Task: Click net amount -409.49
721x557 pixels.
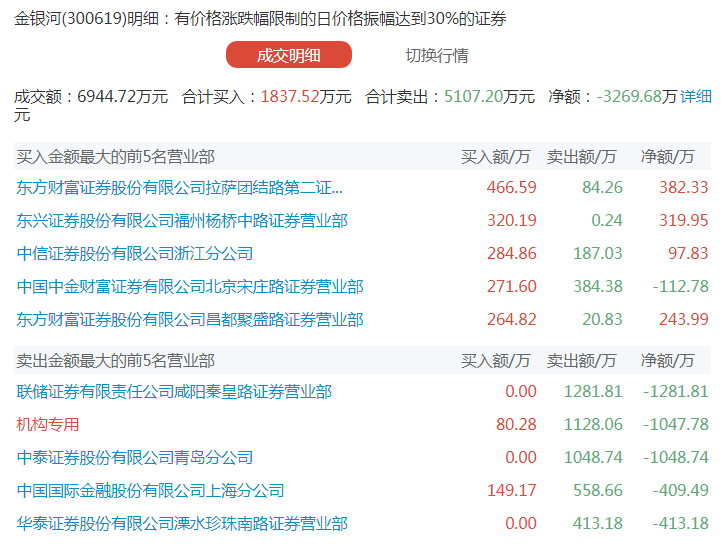Action: coord(681,490)
